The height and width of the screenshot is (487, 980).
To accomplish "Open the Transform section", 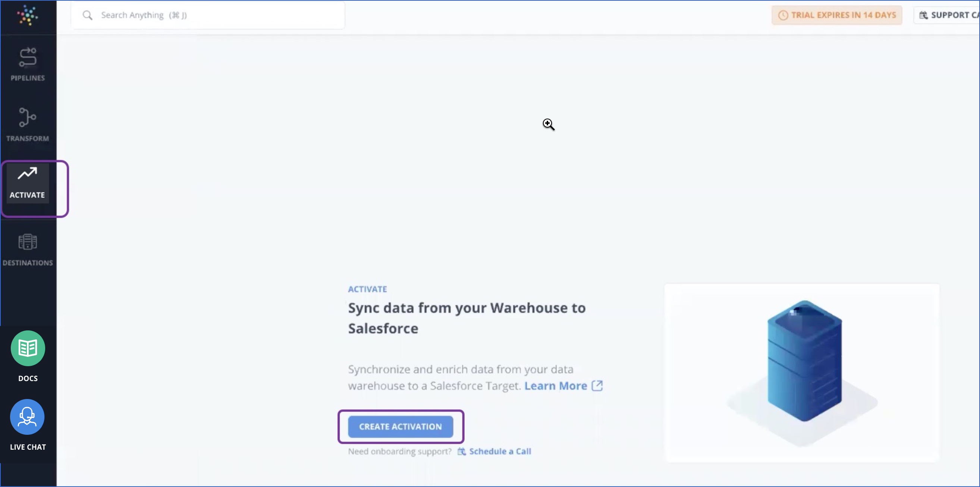I will tap(27, 124).
